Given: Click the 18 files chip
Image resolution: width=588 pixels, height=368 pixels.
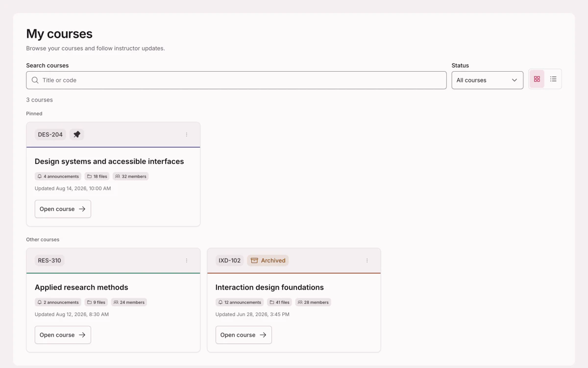Looking at the screenshot, I should coord(97,176).
